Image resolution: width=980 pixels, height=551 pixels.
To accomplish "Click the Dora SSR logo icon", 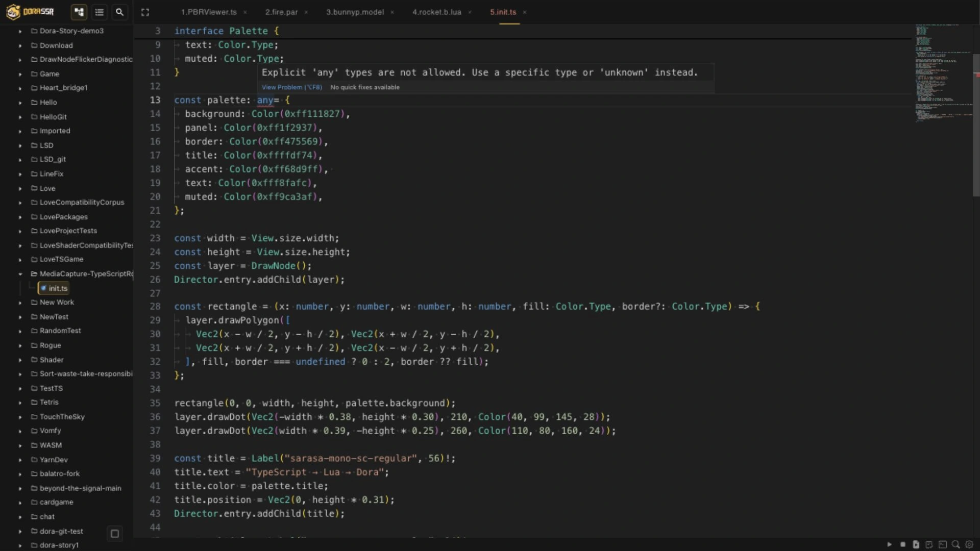I will click(13, 12).
